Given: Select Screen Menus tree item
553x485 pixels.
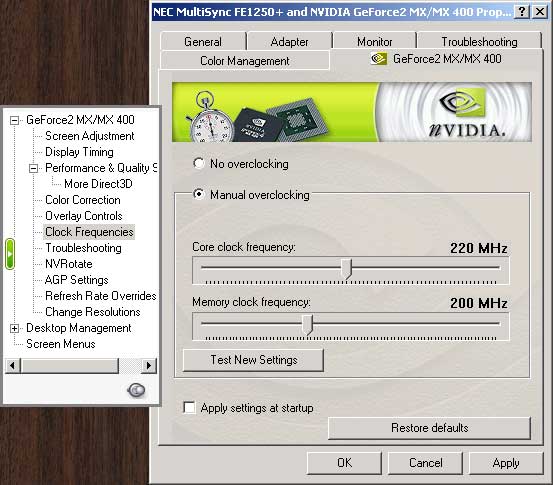Looking at the screenshot, I should click(x=61, y=344).
